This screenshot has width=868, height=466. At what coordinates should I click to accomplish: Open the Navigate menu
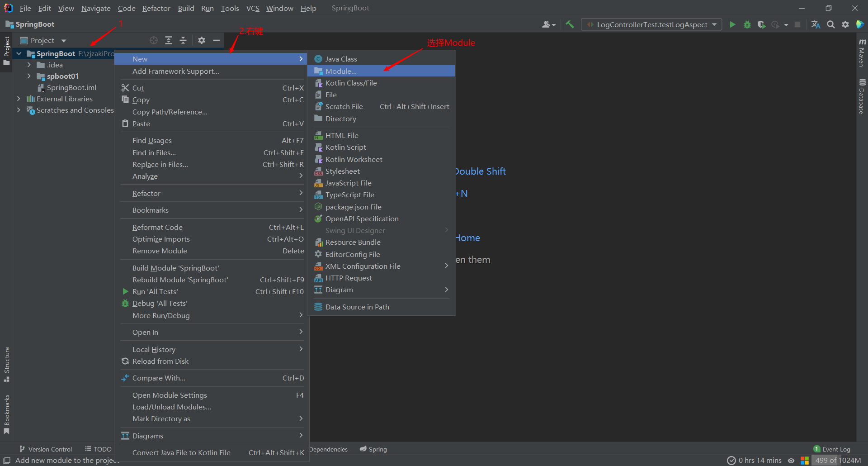pyautogui.click(x=96, y=8)
